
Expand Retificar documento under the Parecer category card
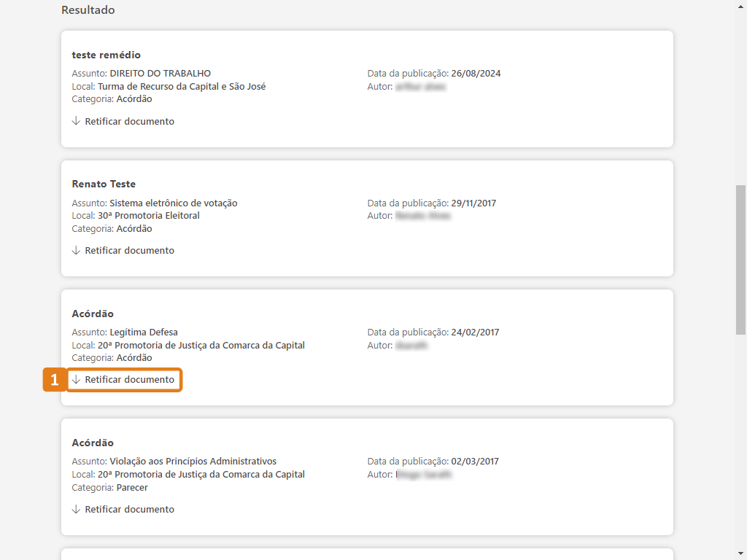click(x=129, y=509)
